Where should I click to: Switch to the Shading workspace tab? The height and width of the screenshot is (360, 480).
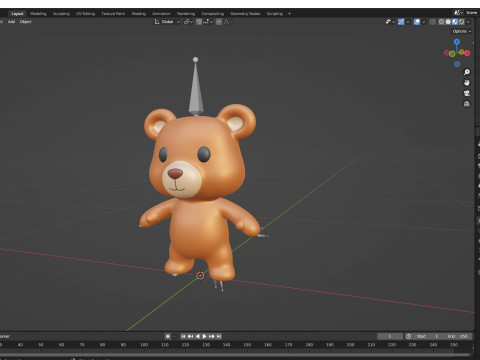coord(139,14)
